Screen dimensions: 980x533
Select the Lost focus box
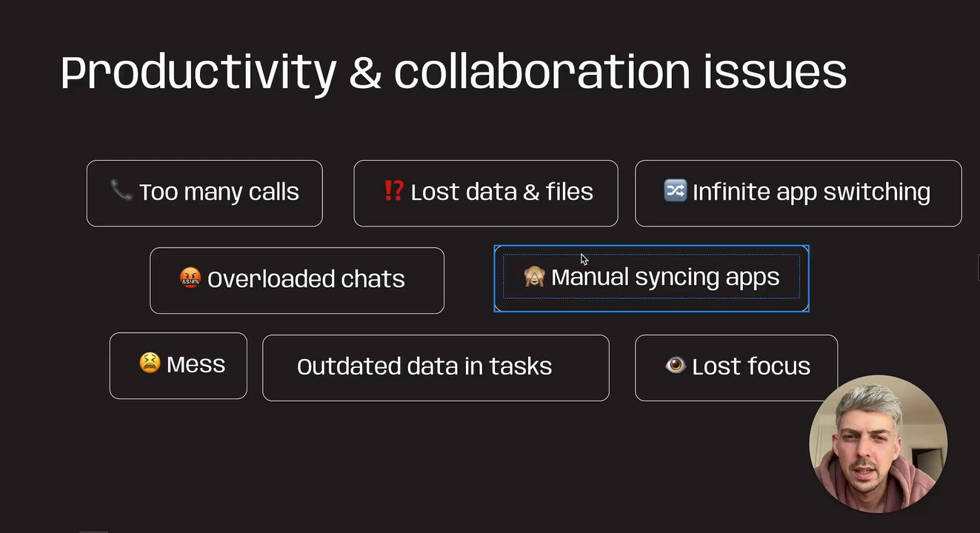[x=736, y=368]
